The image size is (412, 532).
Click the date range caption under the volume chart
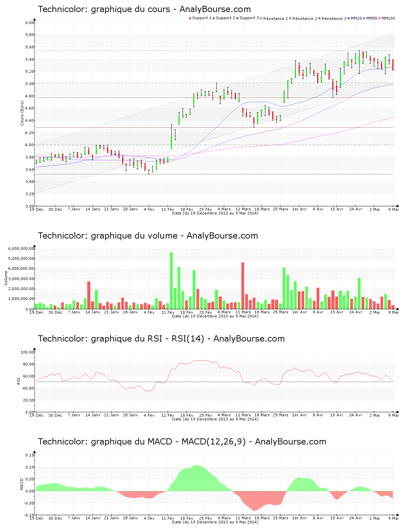coord(215,316)
